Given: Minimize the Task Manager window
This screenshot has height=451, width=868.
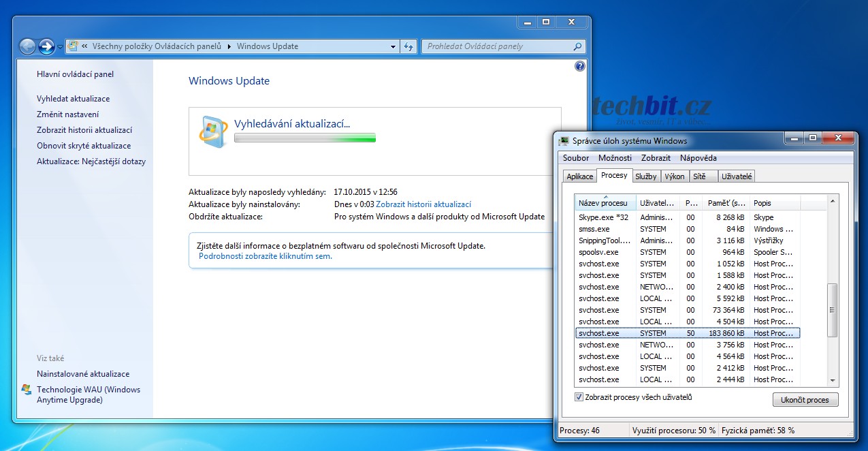Looking at the screenshot, I should [x=794, y=138].
